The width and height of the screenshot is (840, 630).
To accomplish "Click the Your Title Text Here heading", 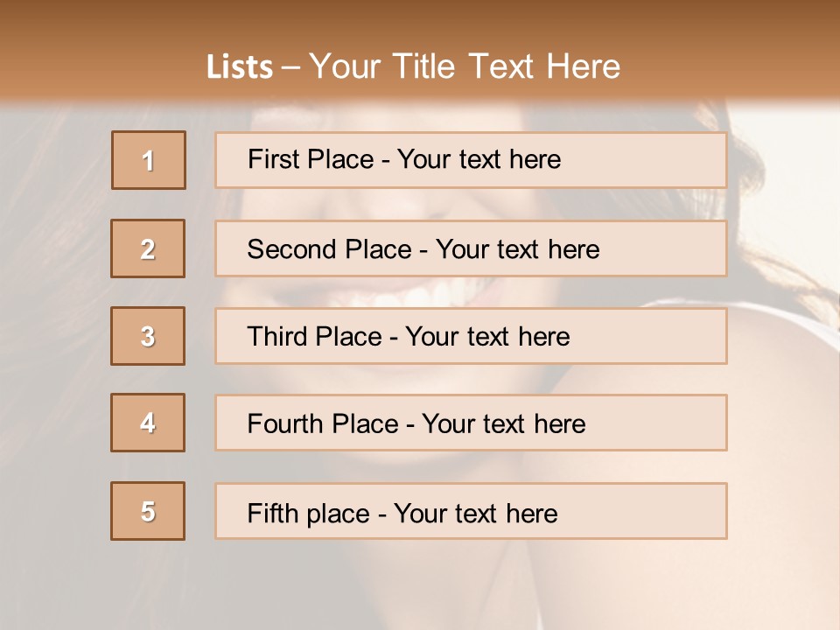I will click(465, 66).
